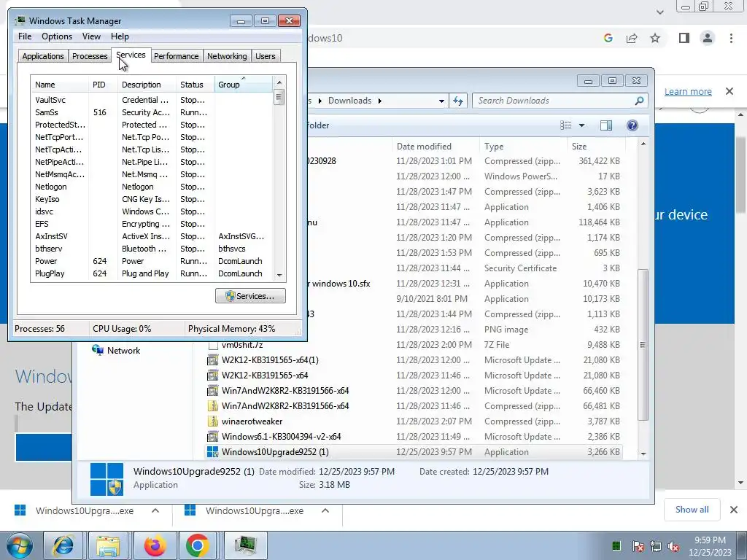Open Explorer address bar history dropdown

click(441, 101)
